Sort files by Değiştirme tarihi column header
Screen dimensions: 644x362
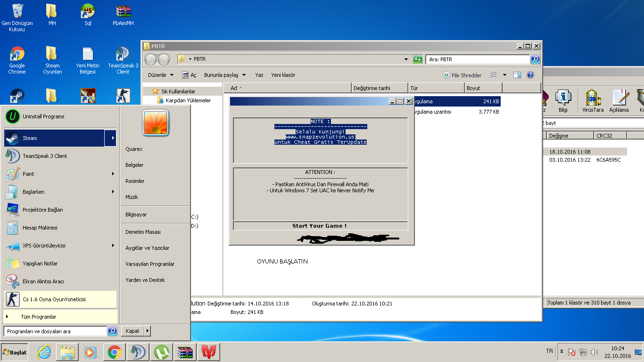(x=380, y=88)
